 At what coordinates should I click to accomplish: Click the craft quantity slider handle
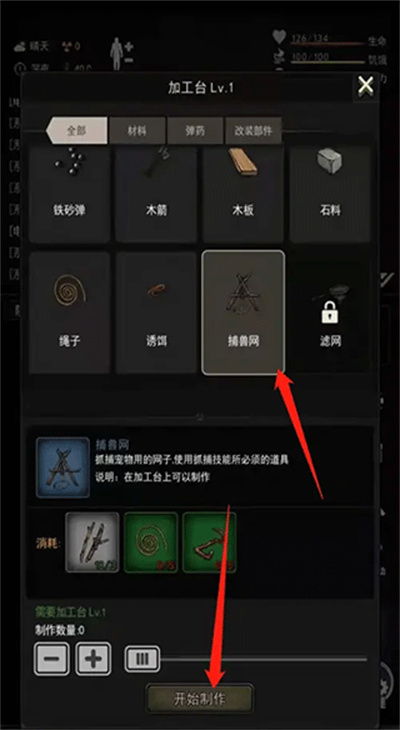[142, 659]
